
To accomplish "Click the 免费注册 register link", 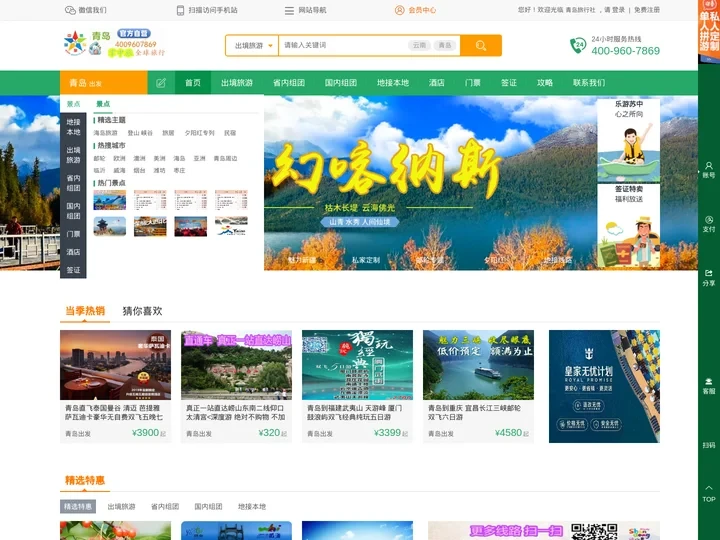I will (647, 10).
